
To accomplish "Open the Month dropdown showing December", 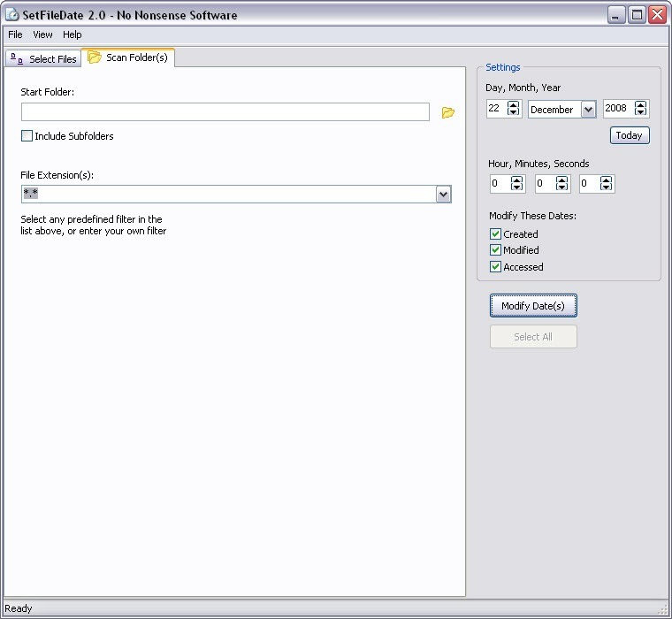I will [x=588, y=110].
